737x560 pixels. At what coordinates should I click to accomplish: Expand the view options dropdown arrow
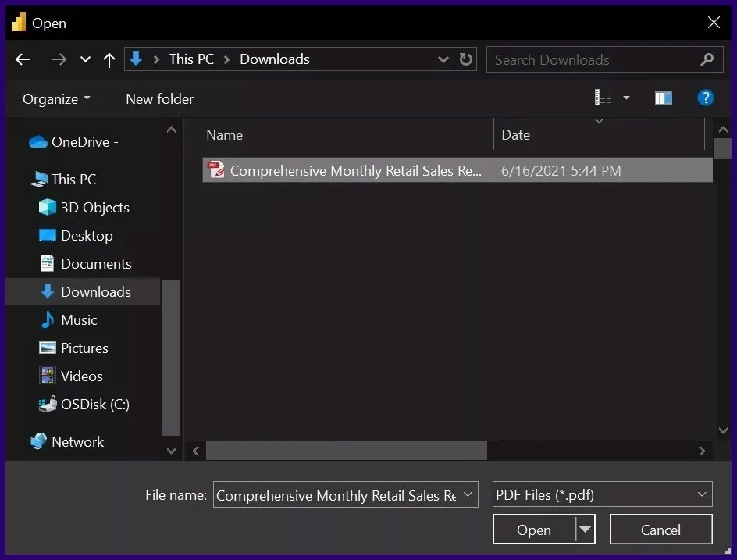(x=626, y=98)
